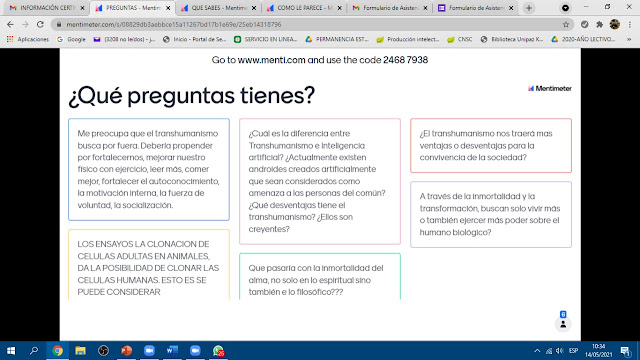The width and height of the screenshot is (640, 360).
Task: Open PowerPoint from the taskbar
Action: pos(127,351)
